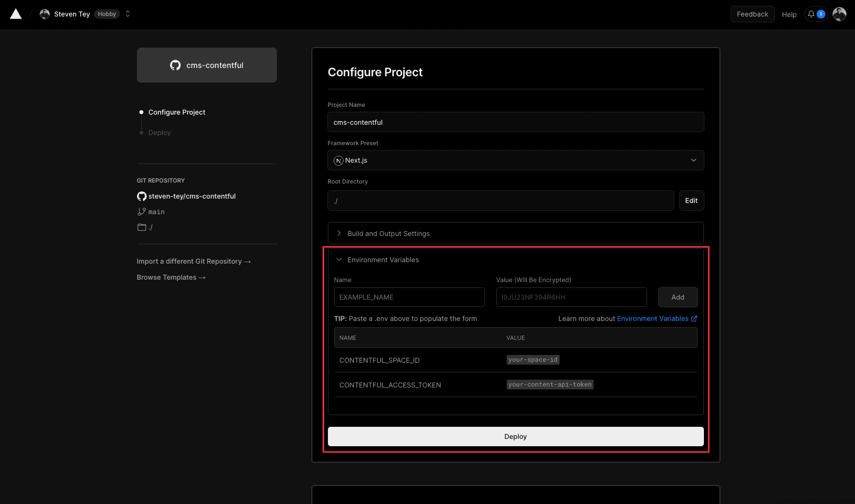Click the git branch icon next to main
This screenshot has width=855, height=504.
click(x=142, y=212)
